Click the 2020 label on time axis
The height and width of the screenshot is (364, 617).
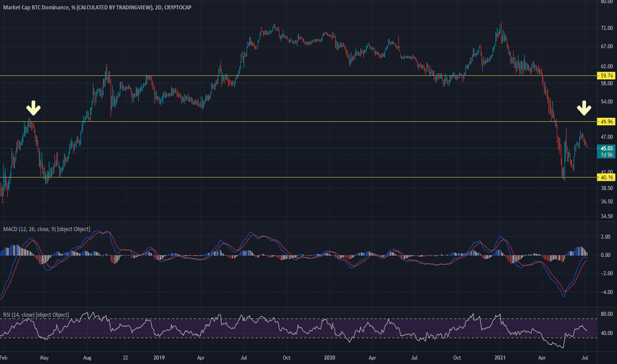point(330,357)
